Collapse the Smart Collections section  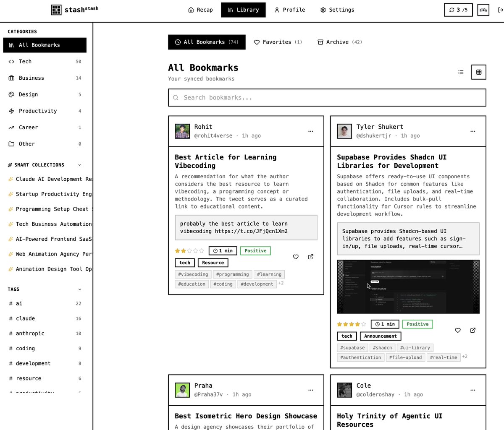click(80, 165)
